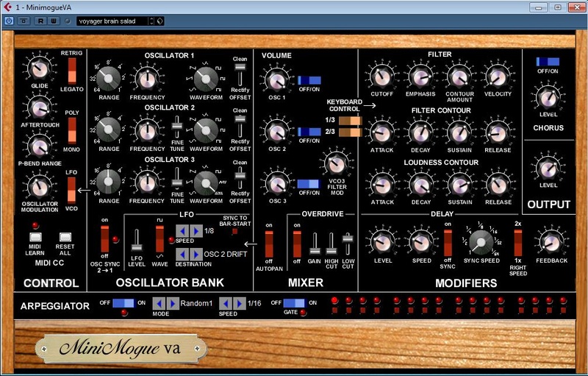The width and height of the screenshot is (588, 376).
Task: Click the preset up/down stepper arrows
Action: pyautogui.click(x=151, y=21)
